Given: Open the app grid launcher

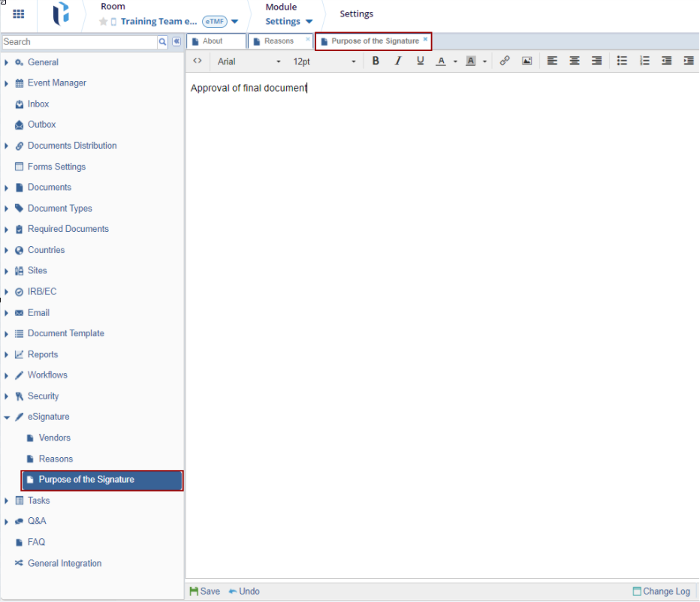Looking at the screenshot, I should click(18, 14).
